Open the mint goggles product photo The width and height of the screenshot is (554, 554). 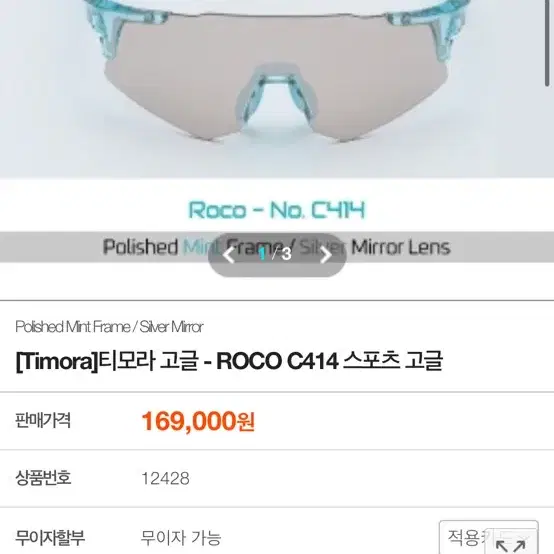[277, 88]
